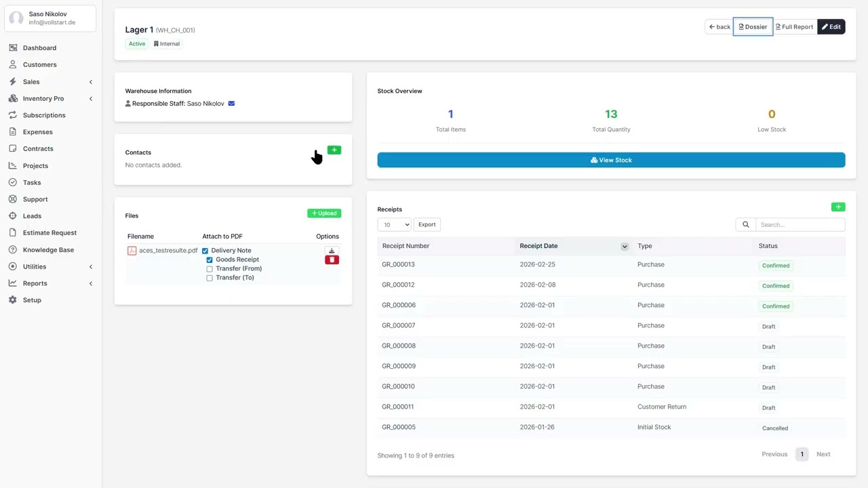Screen dimensions: 868x488
Task: Export the receipts list
Action: pyautogui.click(x=427, y=224)
